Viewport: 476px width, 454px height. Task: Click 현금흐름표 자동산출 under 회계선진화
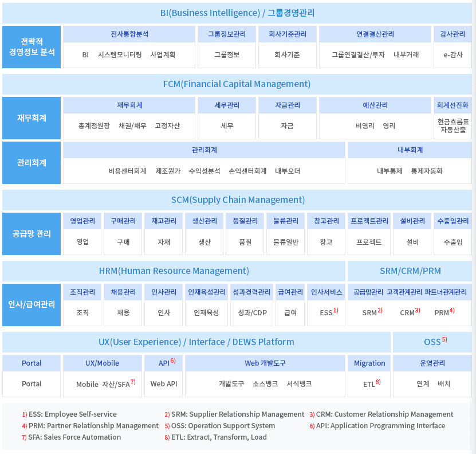[453, 126]
